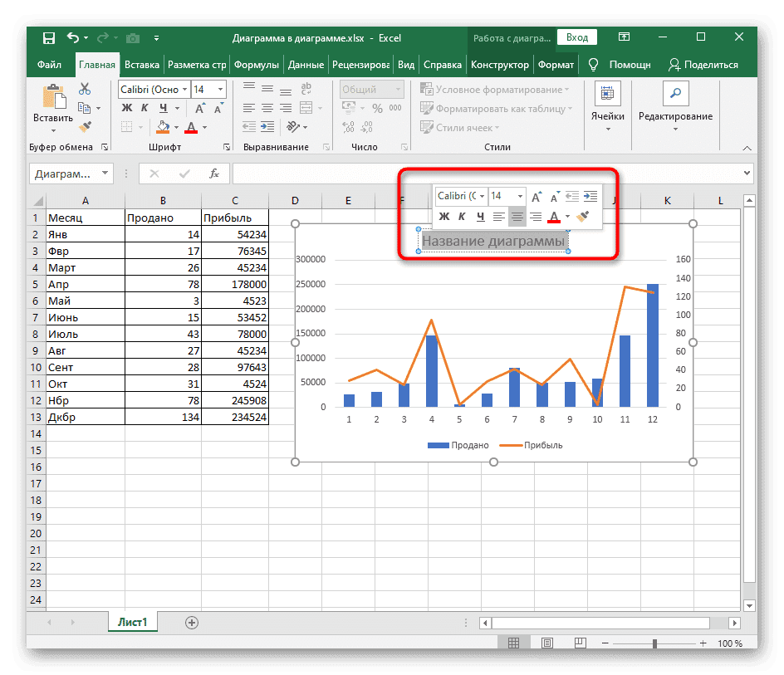
Task: Click the zoom slider handle in status bar
Action: 655,643
